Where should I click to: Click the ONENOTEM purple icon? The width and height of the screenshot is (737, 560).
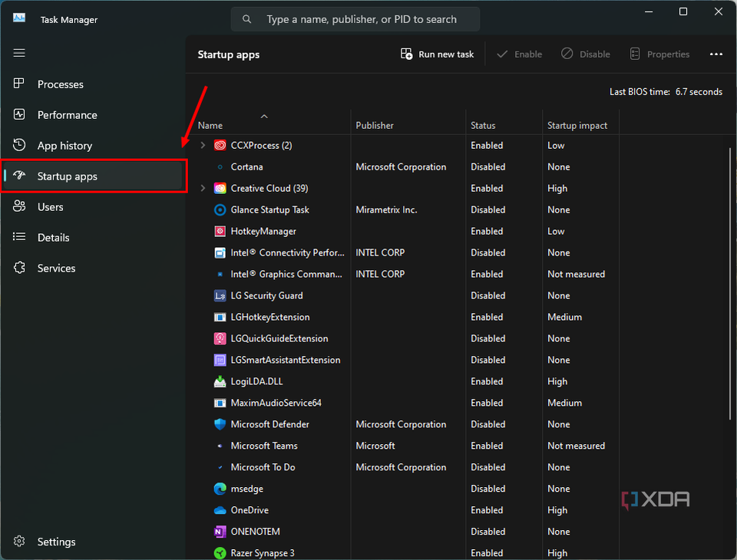pyautogui.click(x=220, y=532)
